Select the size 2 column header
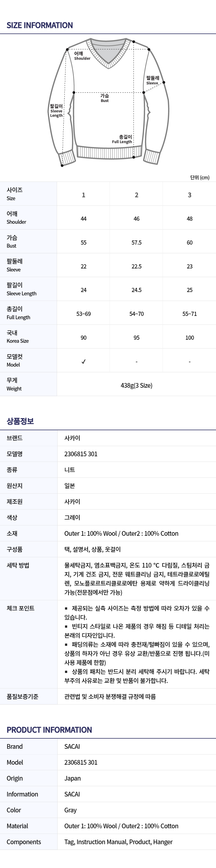 coord(137,195)
